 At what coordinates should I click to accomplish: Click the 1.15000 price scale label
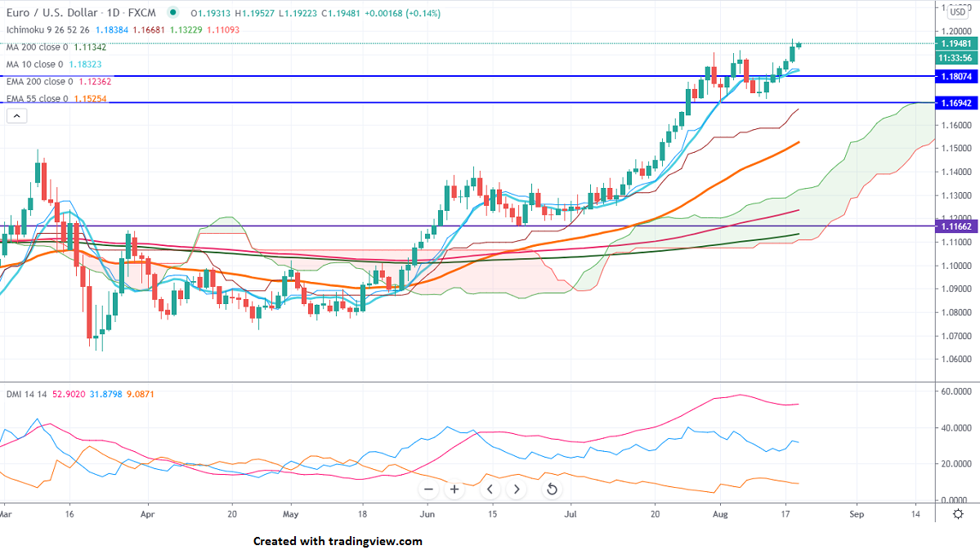(957, 149)
